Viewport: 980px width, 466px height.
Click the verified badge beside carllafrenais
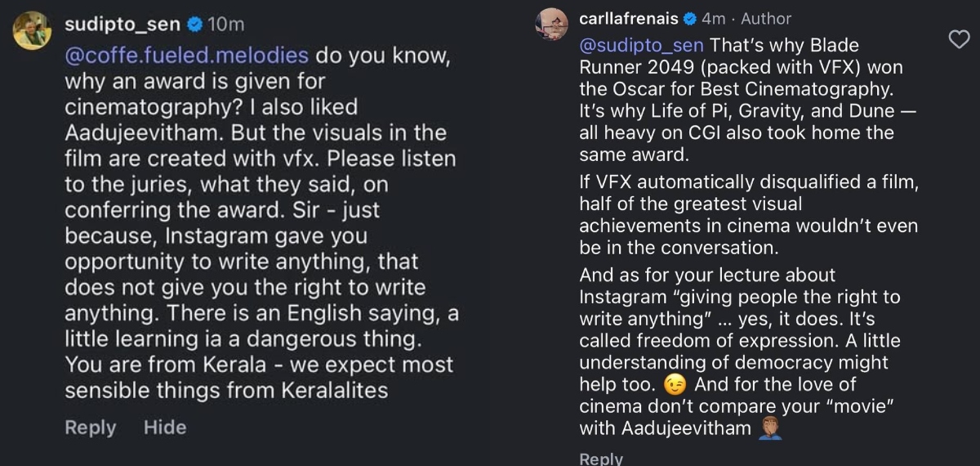tap(690, 19)
